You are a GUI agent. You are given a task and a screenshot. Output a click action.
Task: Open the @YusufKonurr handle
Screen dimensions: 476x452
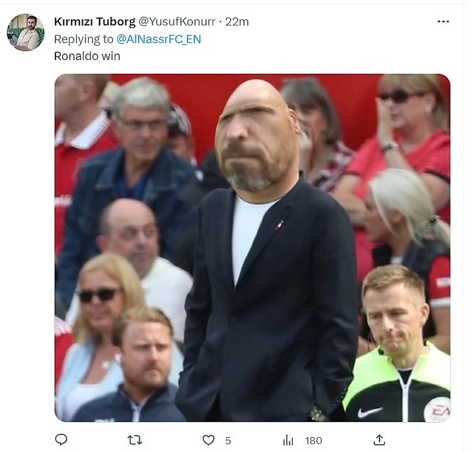click(x=177, y=22)
